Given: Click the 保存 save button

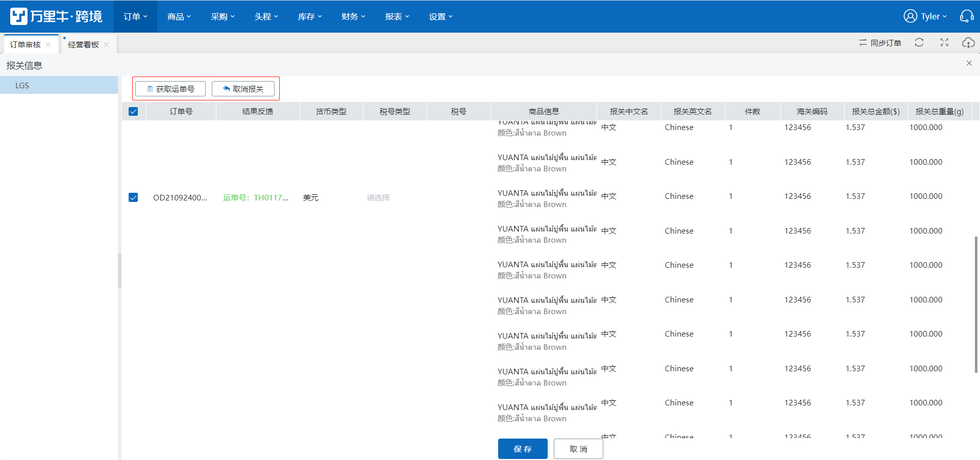Looking at the screenshot, I should (x=523, y=449).
